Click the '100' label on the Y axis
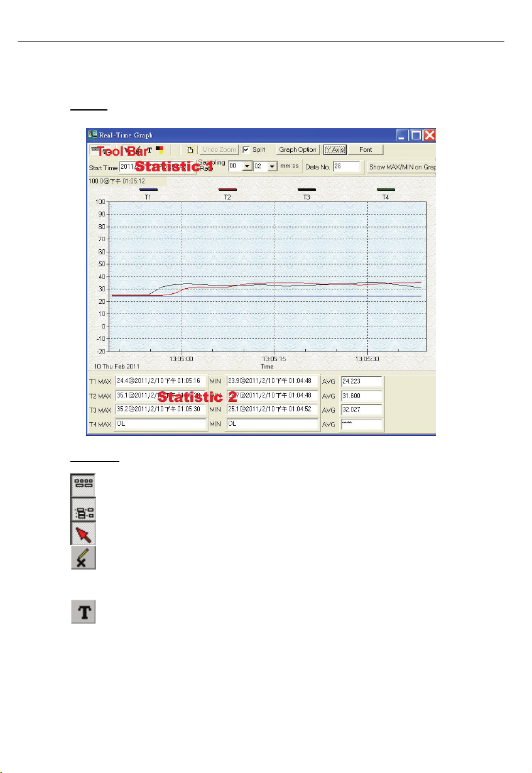Viewport: 532px width, 773px height. [100, 202]
